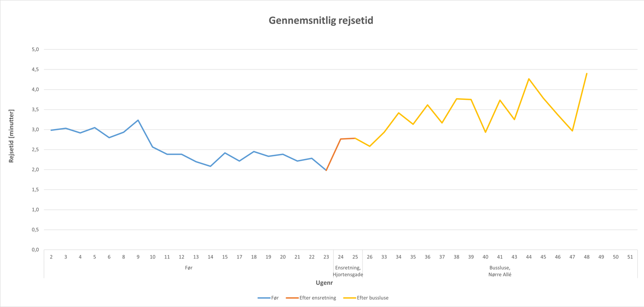Select the blue Før legend line marker
Image resolution: width=644 pixels, height=307 pixels.
(x=263, y=298)
